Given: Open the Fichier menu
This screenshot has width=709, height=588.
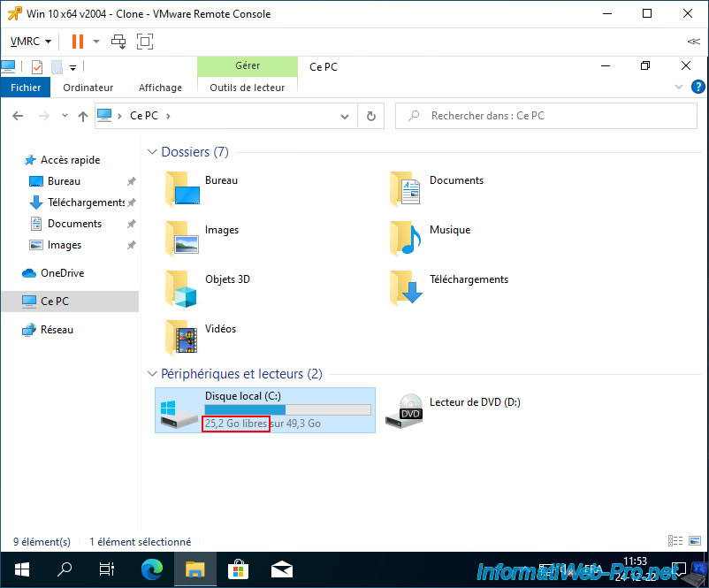Looking at the screenshot, I should point(26,88).
